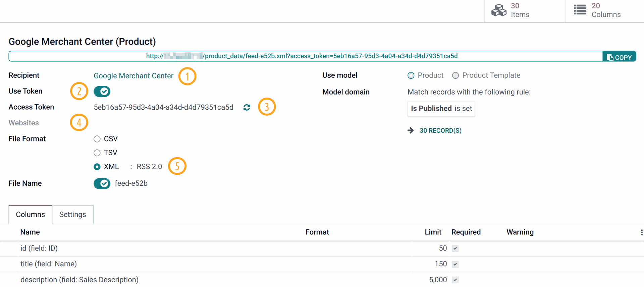The width and height of the screenshot is (644, 287).
Task: Choose Product as the use model
Action: click(x=411, y=75)
